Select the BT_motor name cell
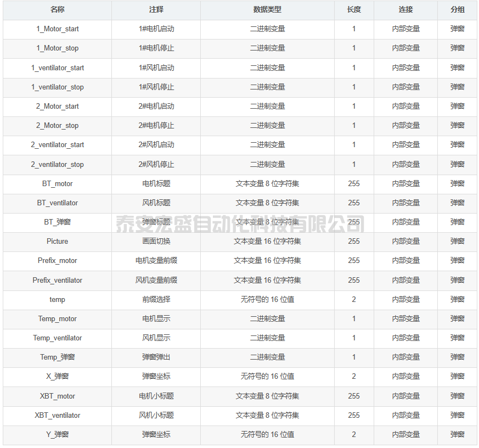The height and width of the screenshot is (448, 479). (x=57, y=184)
